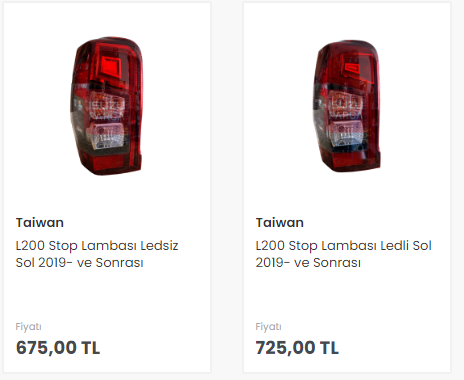Click blank space below the Ledli Sol 2019 title

pos(347,295)
